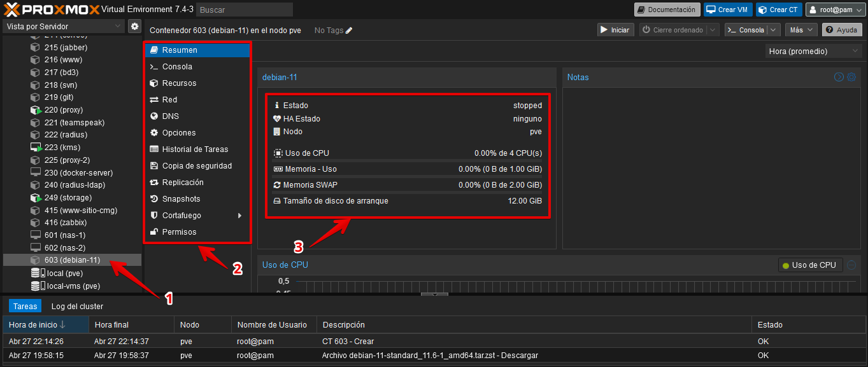Click the Uso de CPU legend dot
Screen dimensions: 868x367
[786, 265]
